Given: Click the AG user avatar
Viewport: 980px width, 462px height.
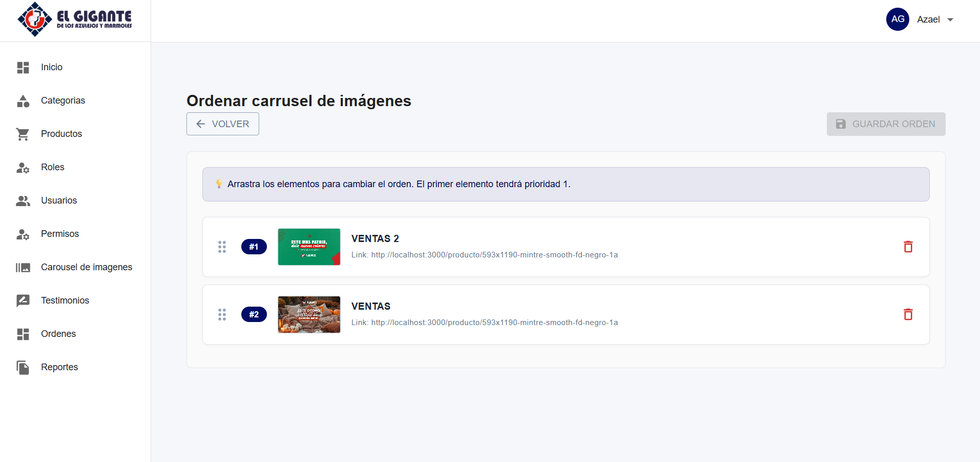Looking at the screenshot, I should (898, 19).
